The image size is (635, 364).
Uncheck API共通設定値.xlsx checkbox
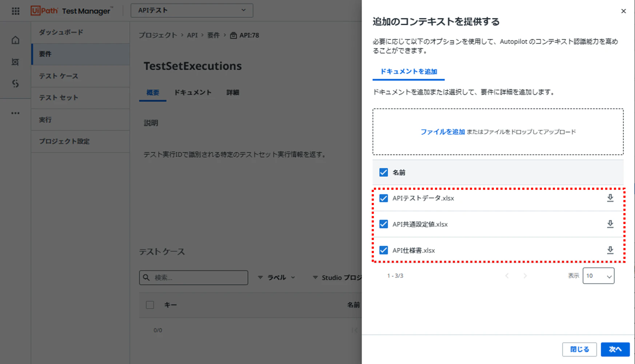pos(383,224)
